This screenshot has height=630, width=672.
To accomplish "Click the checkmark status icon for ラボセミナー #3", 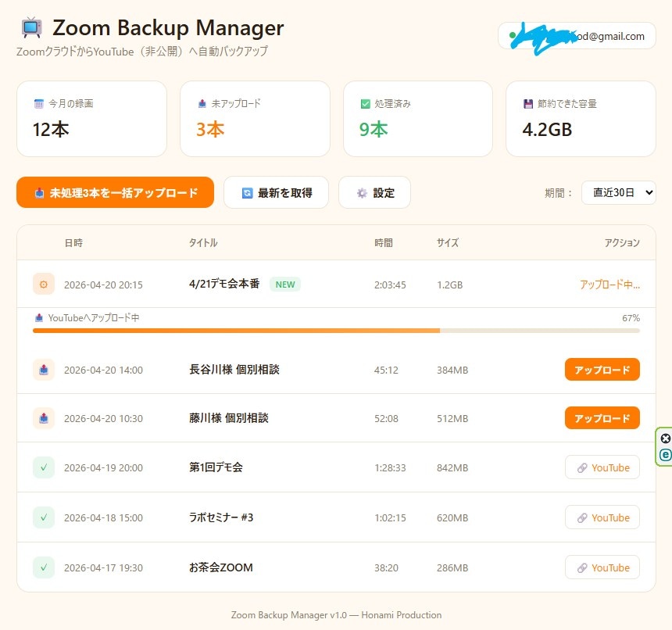I will pyautogui.click(x=44, y=517).
